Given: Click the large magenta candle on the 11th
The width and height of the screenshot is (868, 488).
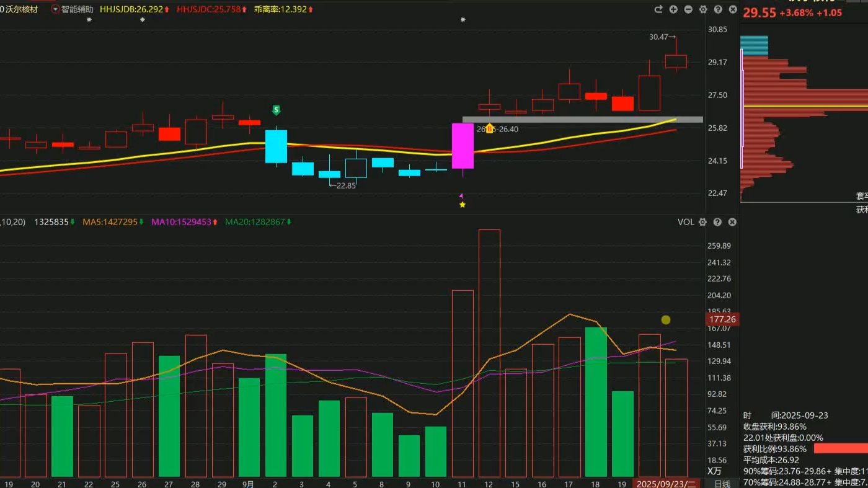Looking at the screenshot, I should (463, 146).
